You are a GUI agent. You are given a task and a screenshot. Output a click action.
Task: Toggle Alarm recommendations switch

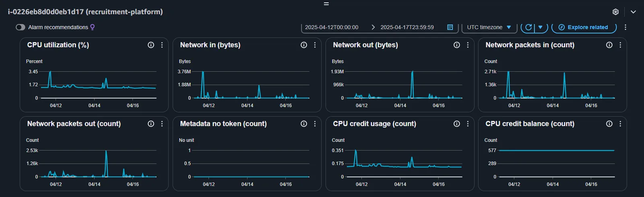coord(21,27)
